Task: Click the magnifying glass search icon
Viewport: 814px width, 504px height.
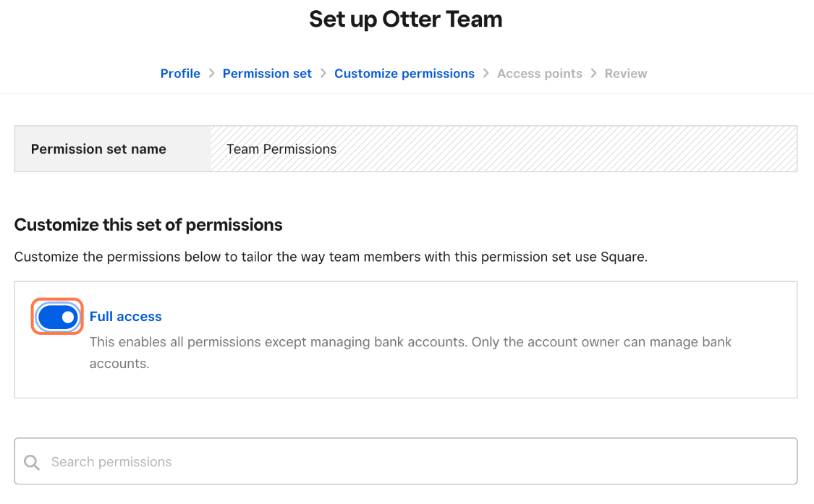Action: point(32,462)
